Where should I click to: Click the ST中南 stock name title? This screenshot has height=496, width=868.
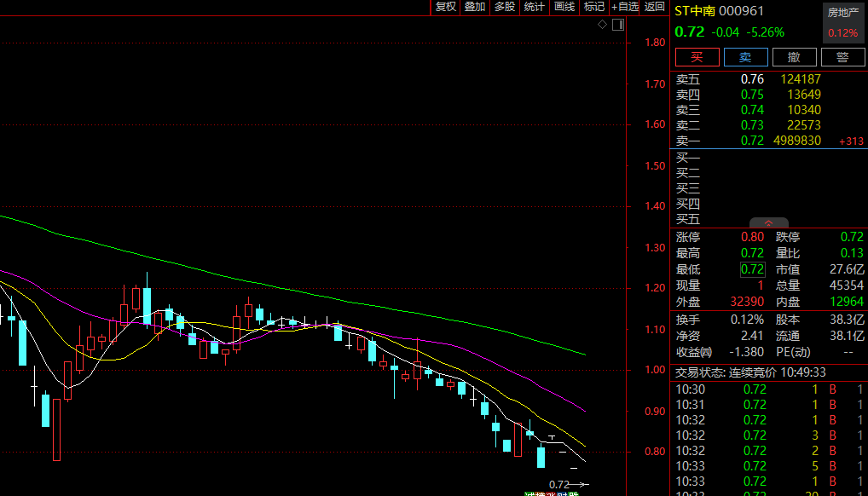point(695,11)
